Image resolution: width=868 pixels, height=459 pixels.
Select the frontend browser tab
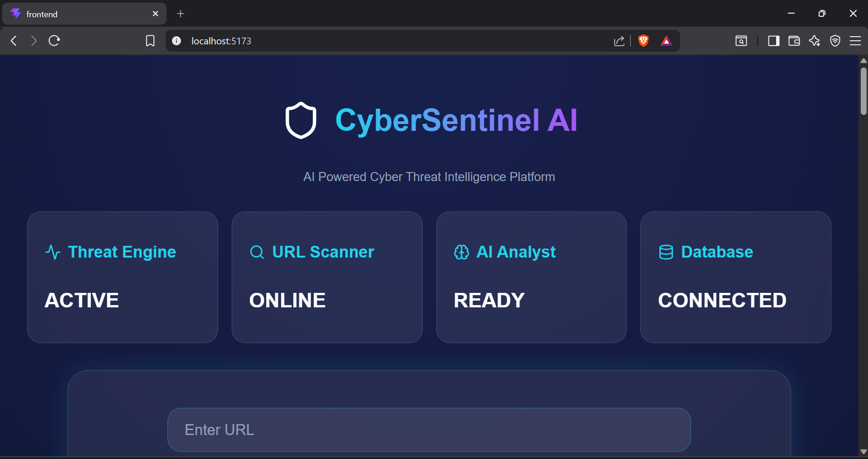[x=84, y=14]
